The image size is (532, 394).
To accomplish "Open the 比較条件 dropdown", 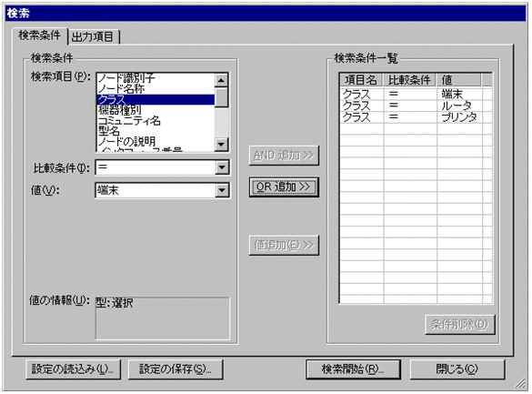I will coord(222,167).
